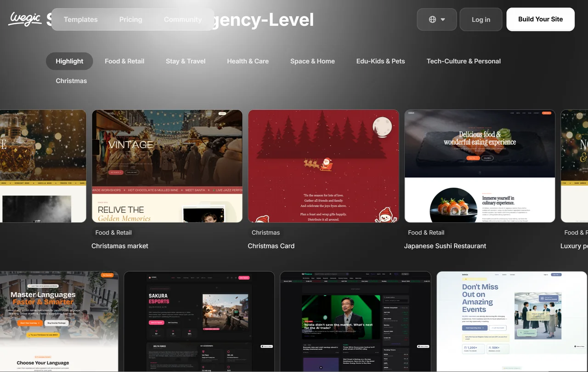Click the globe language icon

click(432, 19)
